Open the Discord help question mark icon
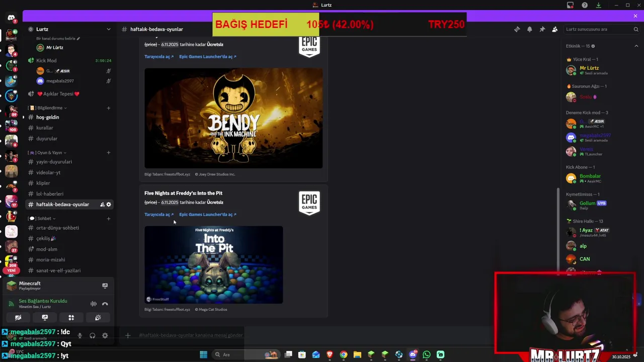644x362 pixels. click(x=585, y=5)
